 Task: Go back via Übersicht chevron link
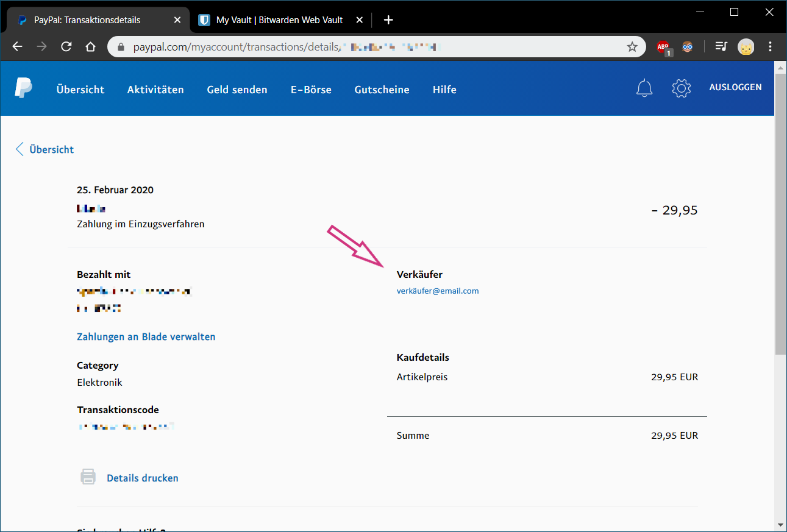[x=45, y=149]
